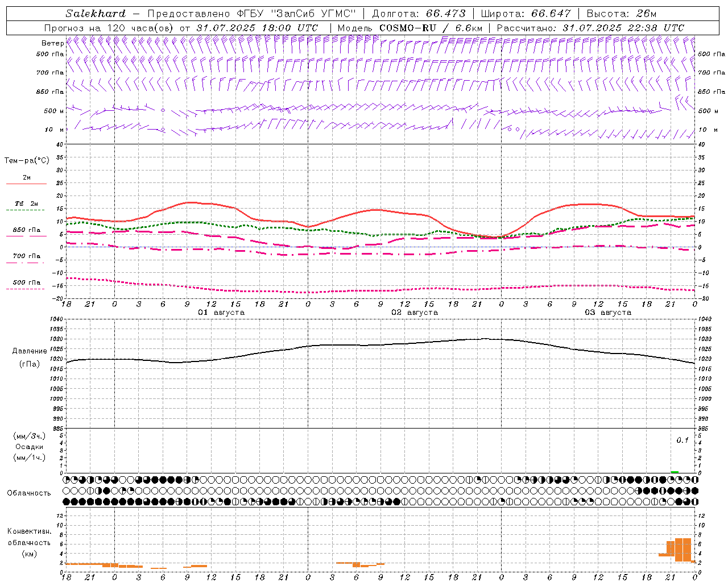Image resolution: width=728 pixels, height=582 pixels.
Task: Click the 'Ветер' wind panel label
Action: coord(52,43)
